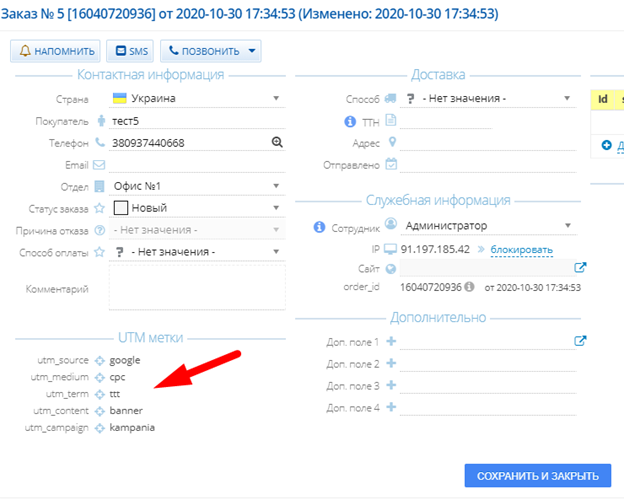The height and width of the screenshot is (500, 624).
Task: Click the ТТН input field
Action: pyautogui.click(x=446, y=121)
